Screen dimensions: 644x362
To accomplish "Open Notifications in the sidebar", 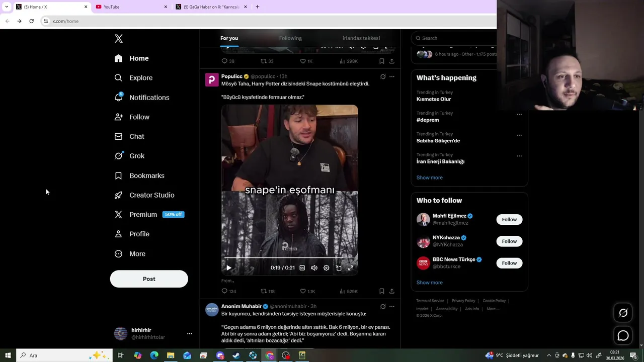I will [x=142, y=98].
